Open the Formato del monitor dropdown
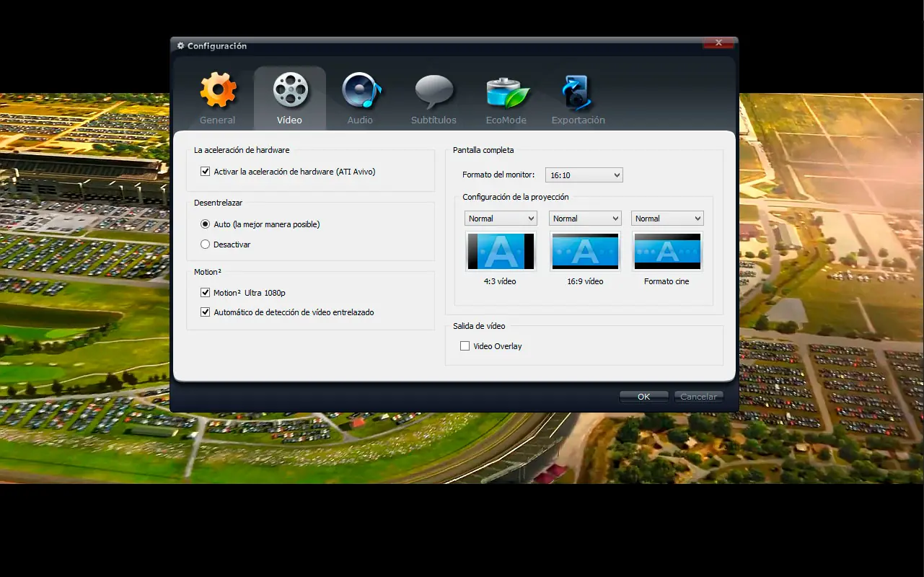Viewport: 924px width, 577px height. tap(584, 175)
